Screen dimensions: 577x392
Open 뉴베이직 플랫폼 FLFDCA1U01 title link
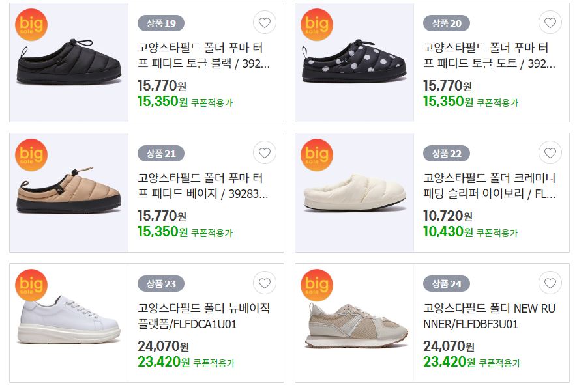click(x=204, y=316)
